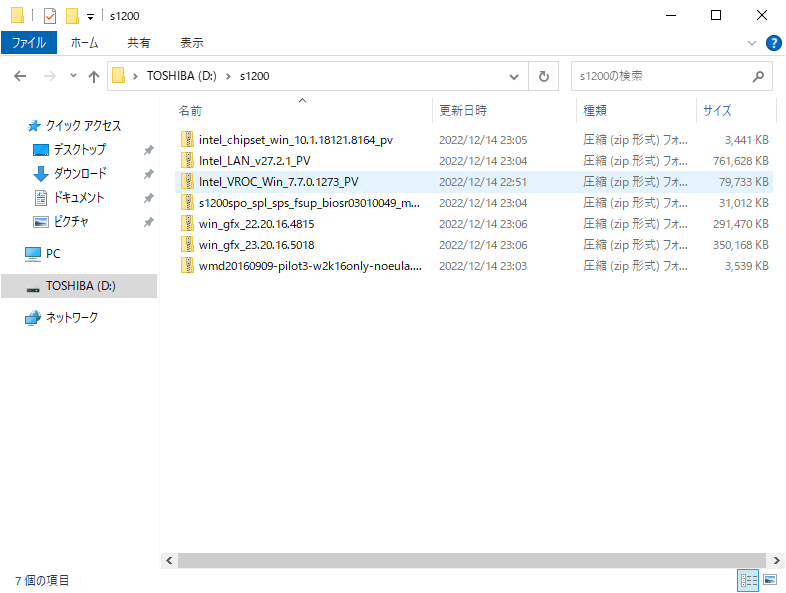Refresh the s1200 folder view

click(x=543, y=77)
